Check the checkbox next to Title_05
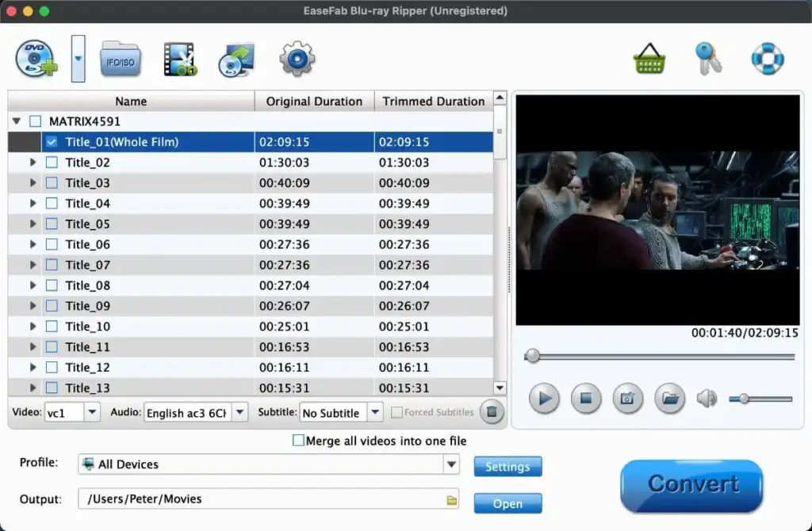The height and width of the screenshot is (531, 812). 52,223
